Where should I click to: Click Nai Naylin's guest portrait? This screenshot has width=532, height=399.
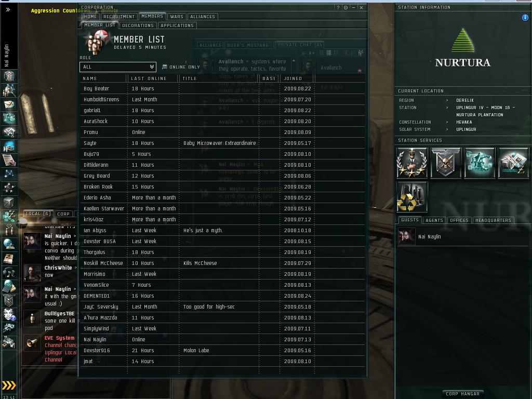[406, 236]
